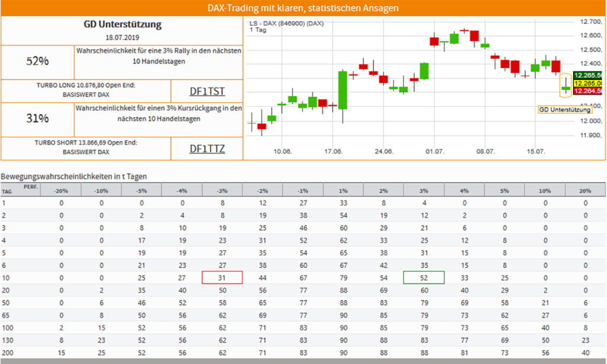The image size is (607, 364).
Task: Click the 31% decline probability value
Action: [37, 119]
